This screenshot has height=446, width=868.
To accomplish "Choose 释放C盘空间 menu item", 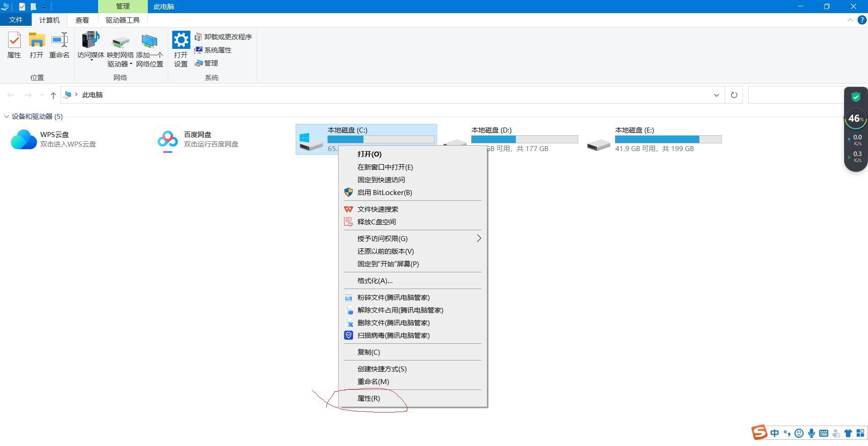I will pos(413,222).
